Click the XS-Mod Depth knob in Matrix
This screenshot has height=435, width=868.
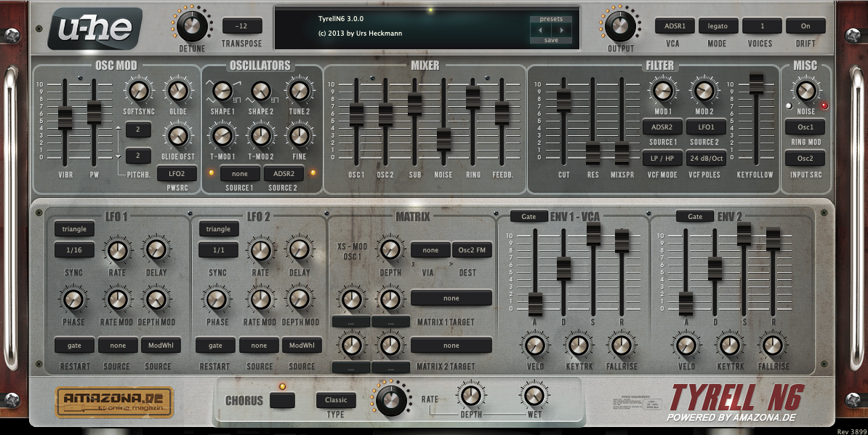(390, 250)
